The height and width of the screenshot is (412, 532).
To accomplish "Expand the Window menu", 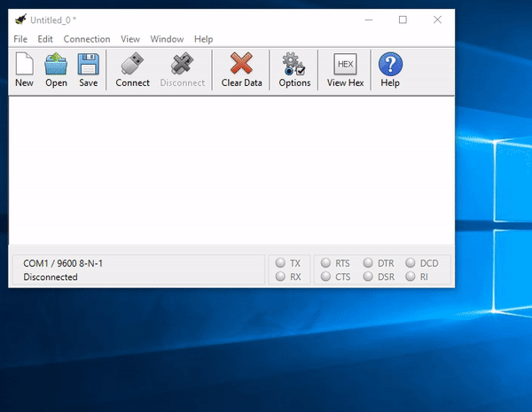I will coord(167,39).
